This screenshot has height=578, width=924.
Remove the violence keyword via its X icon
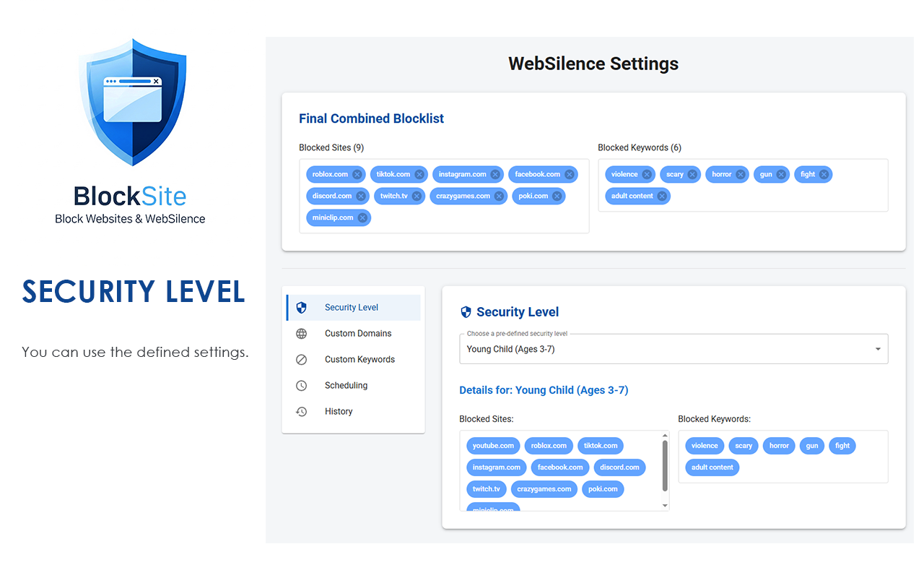coord(648,174)
